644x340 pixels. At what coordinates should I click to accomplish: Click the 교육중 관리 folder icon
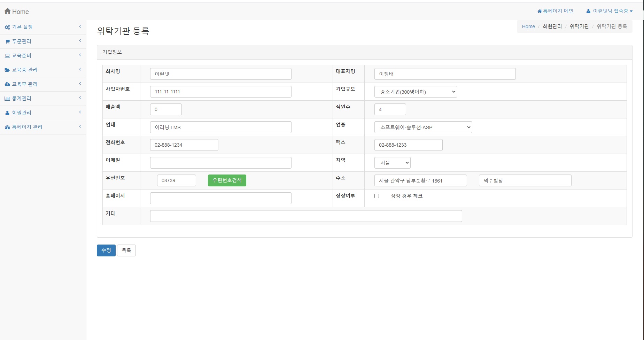(7, 70)
